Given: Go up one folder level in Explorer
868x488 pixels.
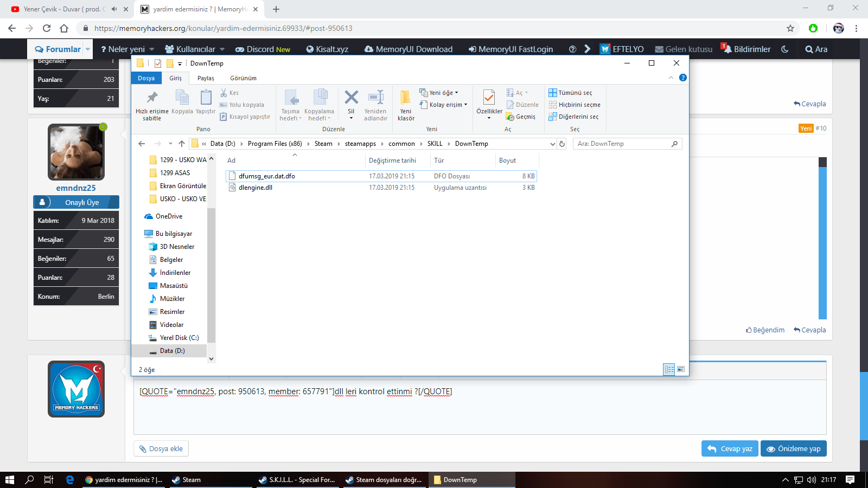Looking at the screenshot, I should [182, 144].
